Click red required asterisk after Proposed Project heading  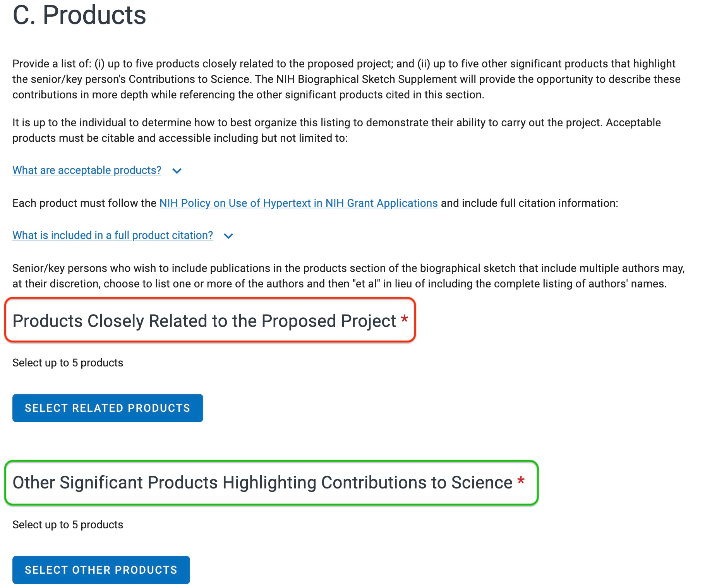pyautogui.click(x=405, y=320)
